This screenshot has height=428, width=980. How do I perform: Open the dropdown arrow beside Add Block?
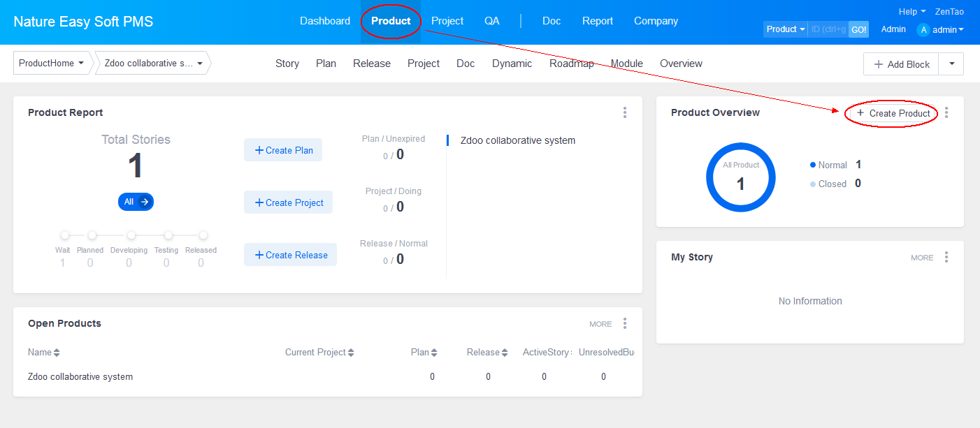coord(951,64)
